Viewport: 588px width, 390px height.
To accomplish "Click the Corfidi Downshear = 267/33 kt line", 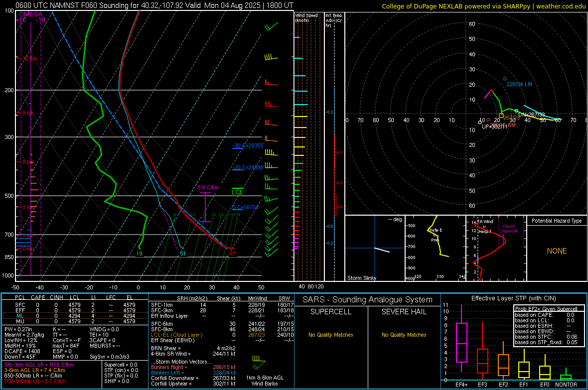I will tap(193, 379).
